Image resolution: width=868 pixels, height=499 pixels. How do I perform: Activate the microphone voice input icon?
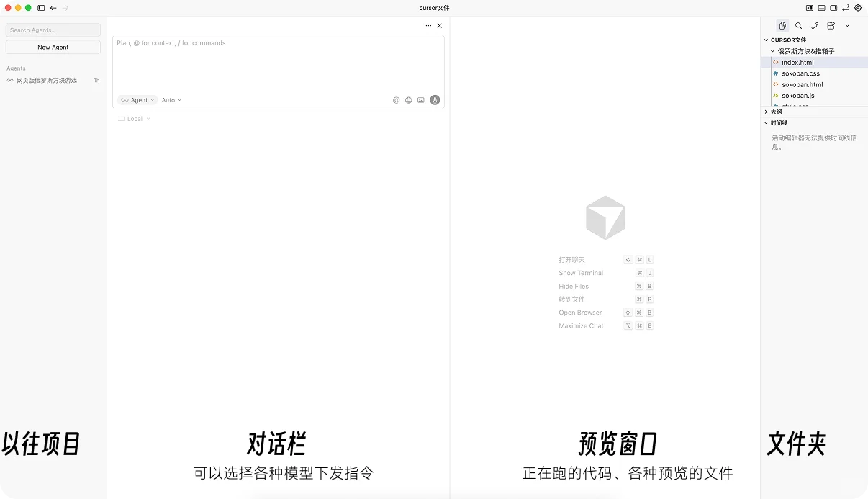[x=435, y=100]
